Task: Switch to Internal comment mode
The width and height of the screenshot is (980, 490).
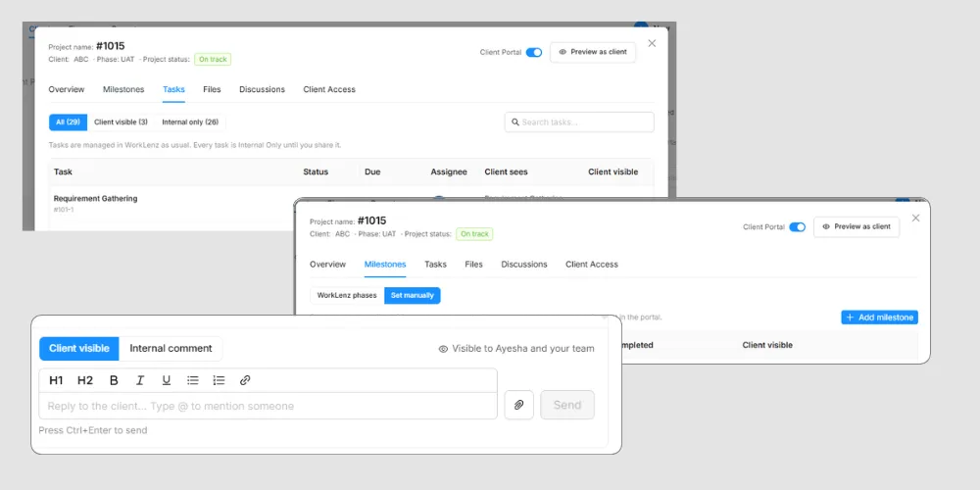Action: 171,348
